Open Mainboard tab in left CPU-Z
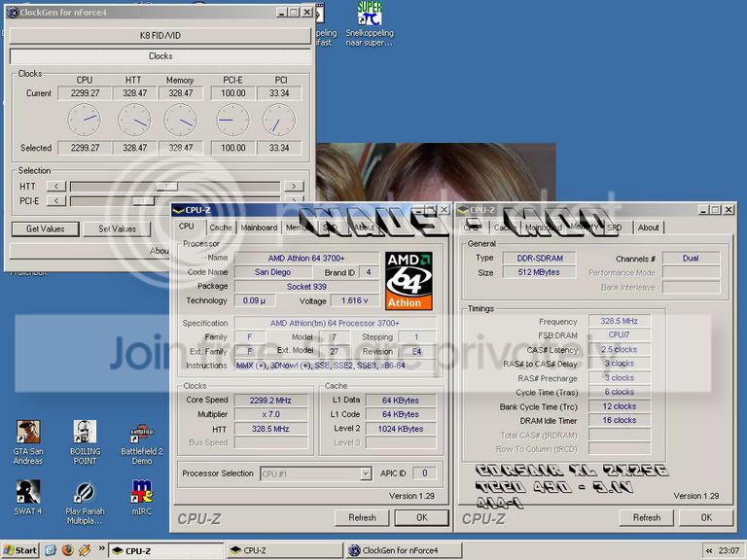The height and width of the screenshot is (560, 747). point(259,227)
